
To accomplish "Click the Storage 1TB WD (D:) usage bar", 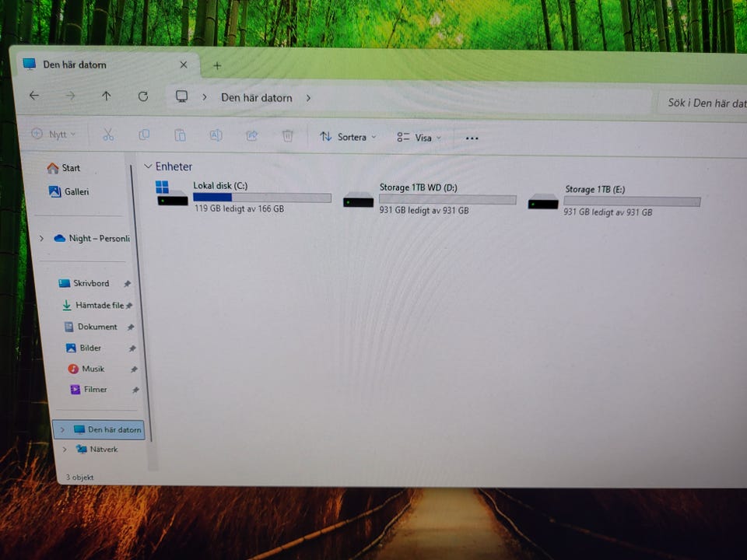I will [x=447, y=200].
